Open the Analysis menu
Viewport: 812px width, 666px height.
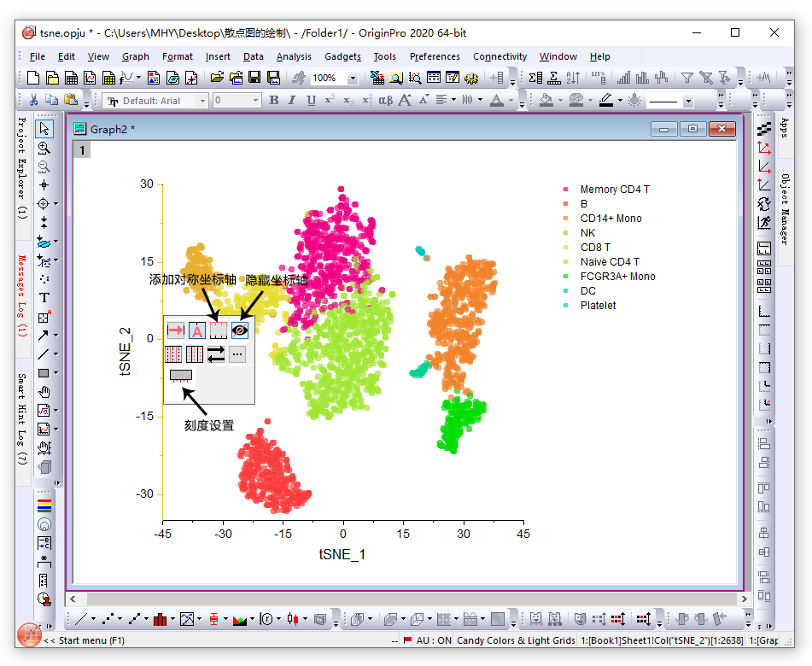(x=294, y=56)
